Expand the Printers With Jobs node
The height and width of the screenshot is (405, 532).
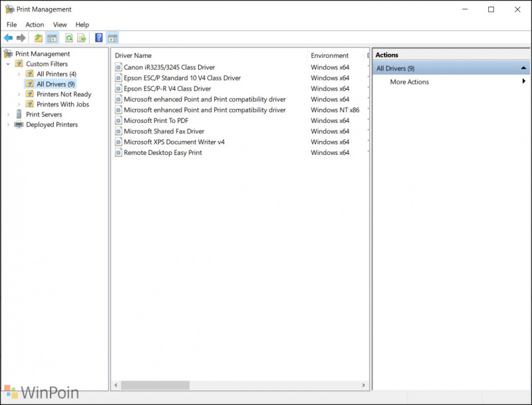tap(19, 104)
